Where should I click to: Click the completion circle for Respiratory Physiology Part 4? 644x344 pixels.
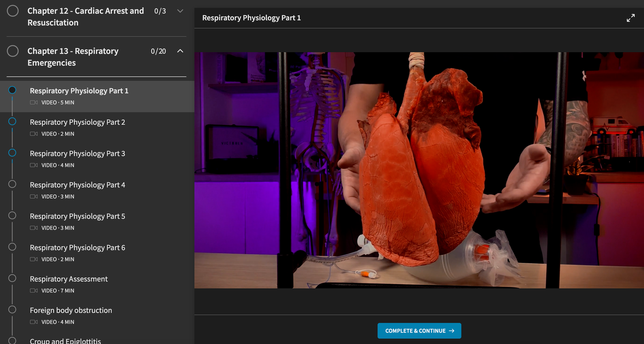[x=12, y=183]
